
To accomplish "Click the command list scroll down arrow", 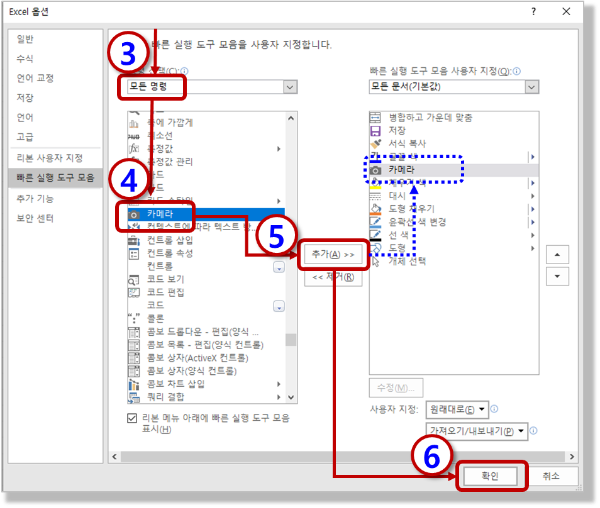I will click(x=291, y=397).
